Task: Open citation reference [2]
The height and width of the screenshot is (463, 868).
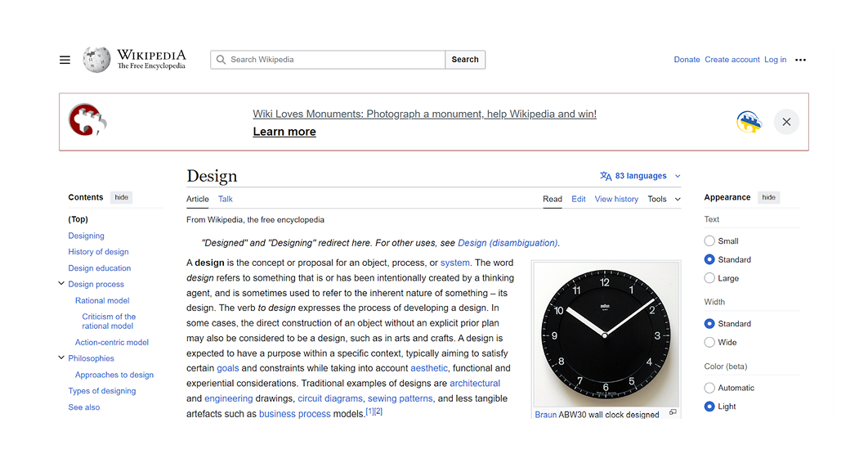Action: point(378,411)
